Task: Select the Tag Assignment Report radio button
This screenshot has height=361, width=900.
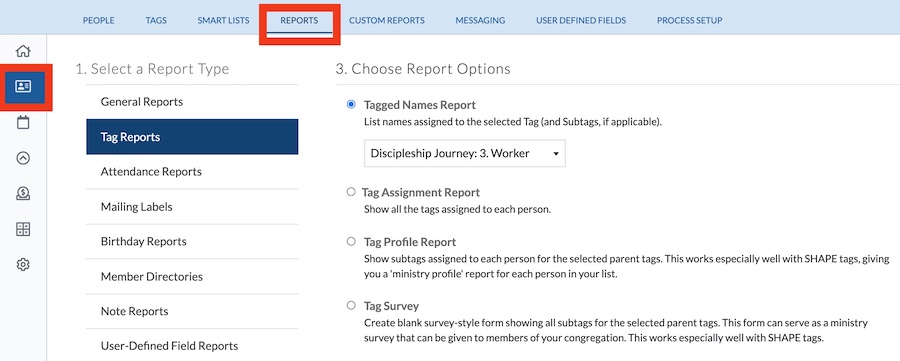Action: 351,192
